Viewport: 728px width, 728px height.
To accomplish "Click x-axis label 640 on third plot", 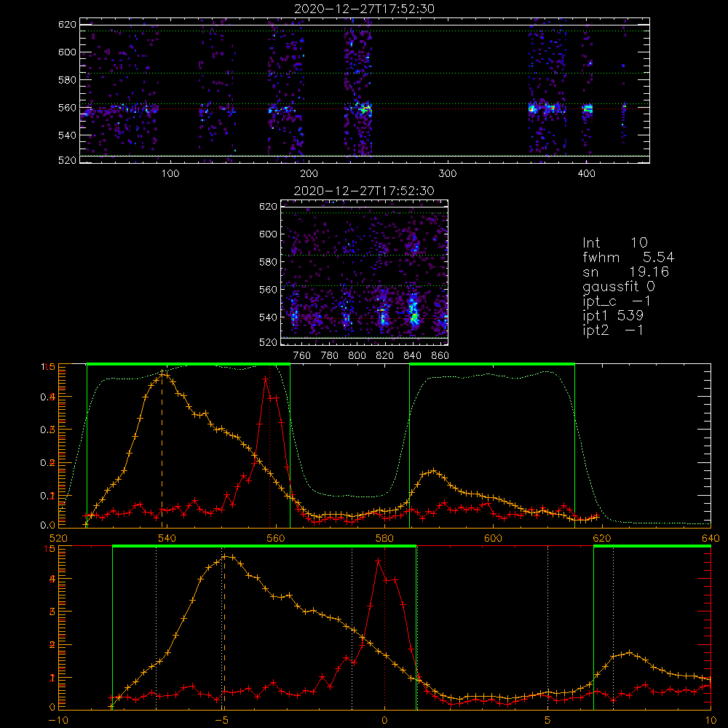I will click(x=711, y=538).
